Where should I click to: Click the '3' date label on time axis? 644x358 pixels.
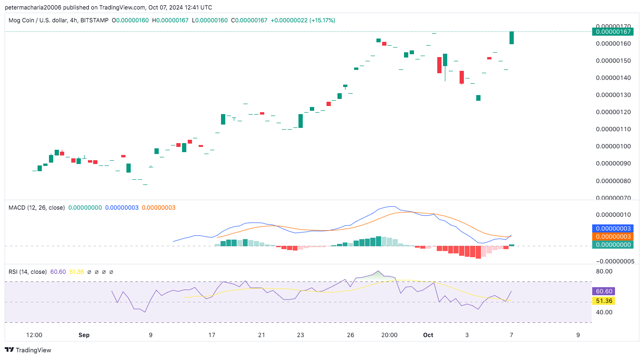click(467, 335)
